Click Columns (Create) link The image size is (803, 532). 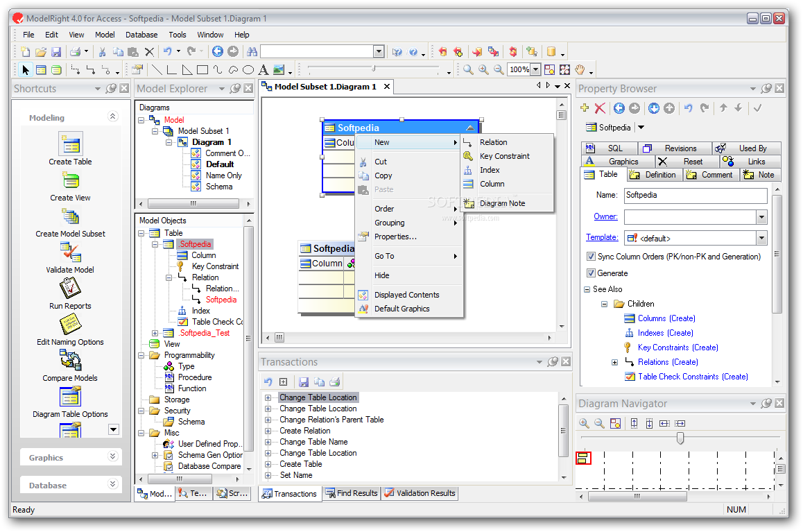coord(666,318)
